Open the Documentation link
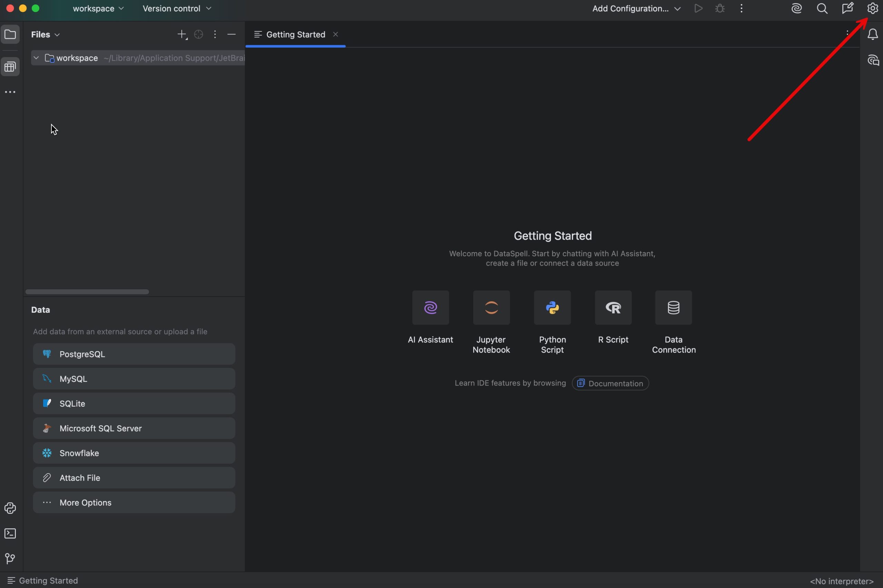This screenshot has height=588, width=883. pos(610,383)
